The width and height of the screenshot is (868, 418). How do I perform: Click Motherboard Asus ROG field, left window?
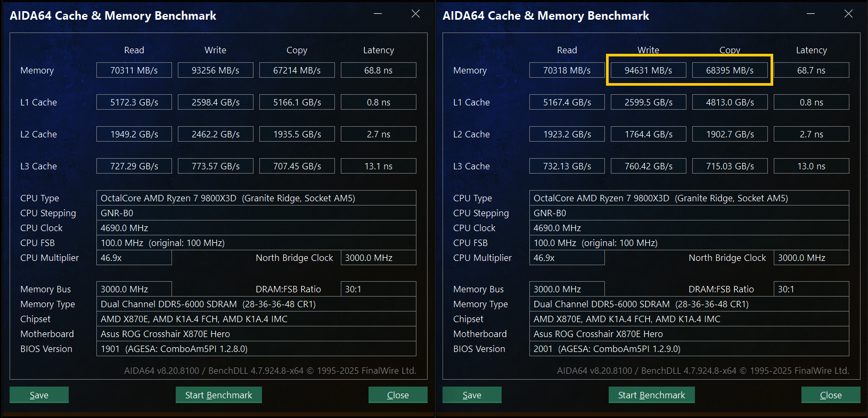click(x=256, y=334)
